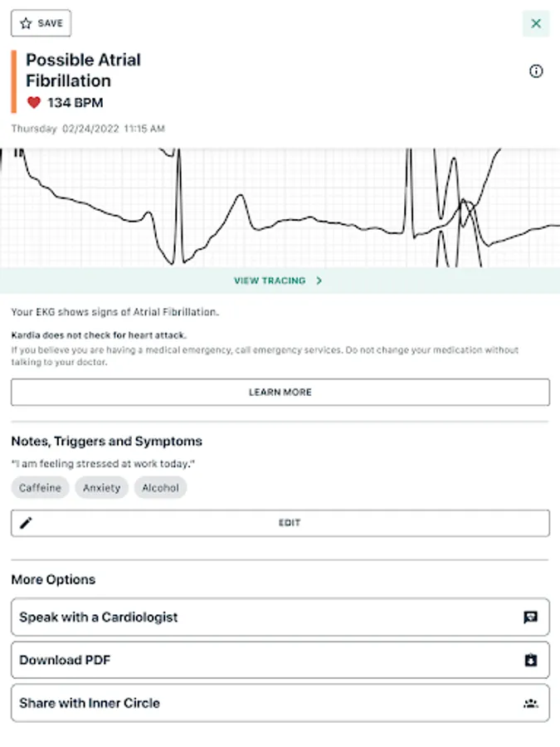Screen dimensions: 560x747
Task: Open Share with Inner Circle
Action: [280, 703]
